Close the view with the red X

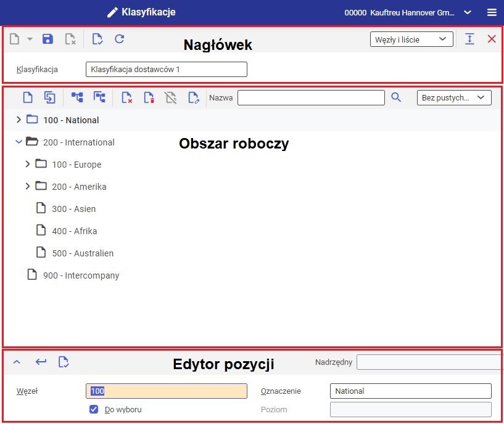[x=492, y=39]
